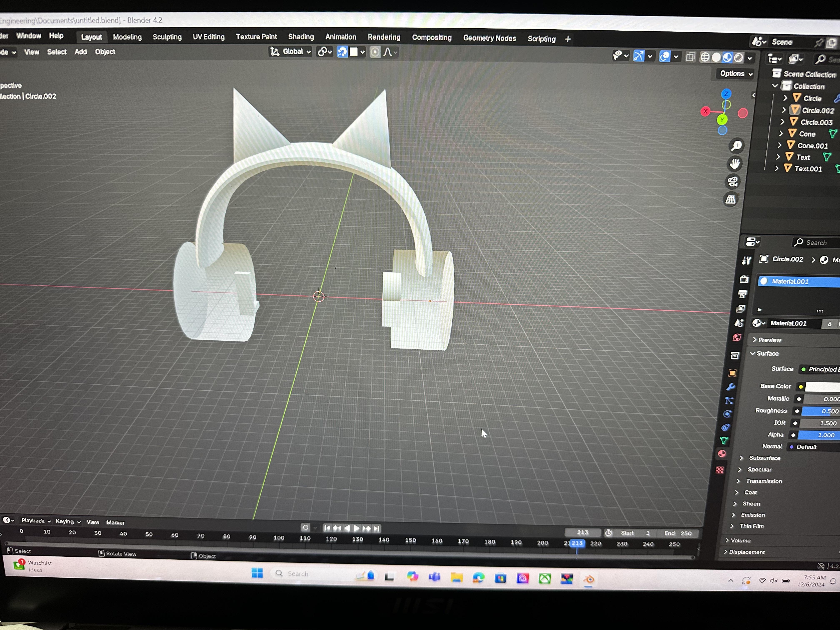Toggle snapping magnet in viewport header
840x630 pixels.
tap(342, 52)
